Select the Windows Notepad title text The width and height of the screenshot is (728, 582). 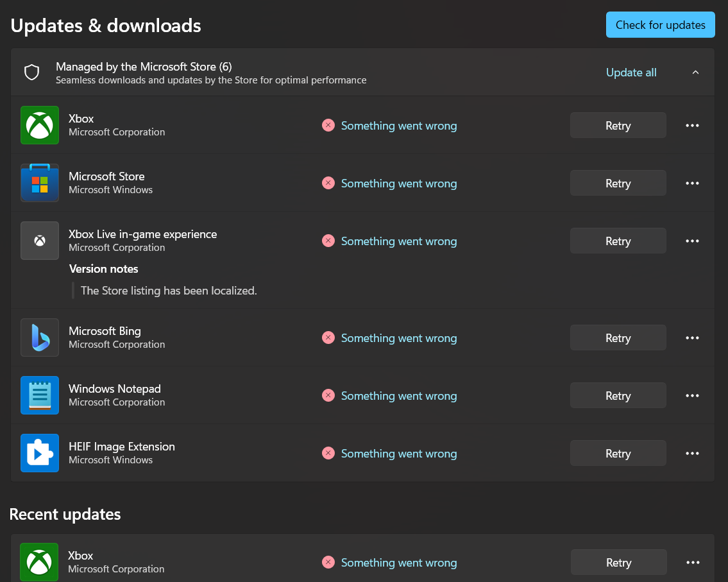(x=115, y=388)
